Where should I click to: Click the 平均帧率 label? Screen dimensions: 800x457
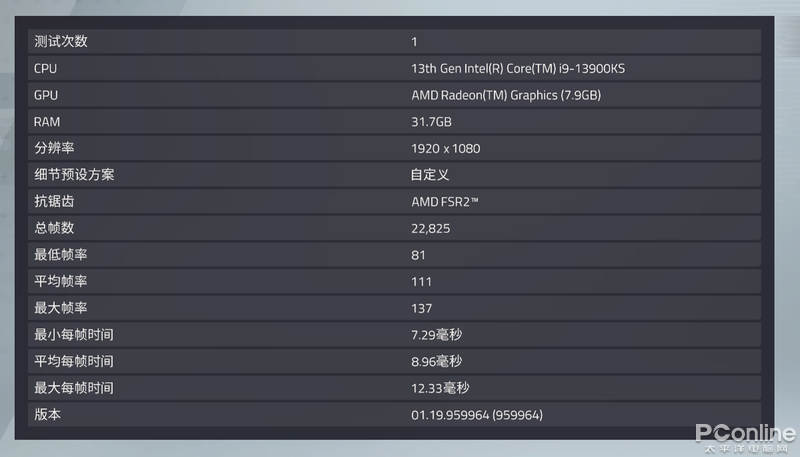pyautogui.click(x=61, y=281)
